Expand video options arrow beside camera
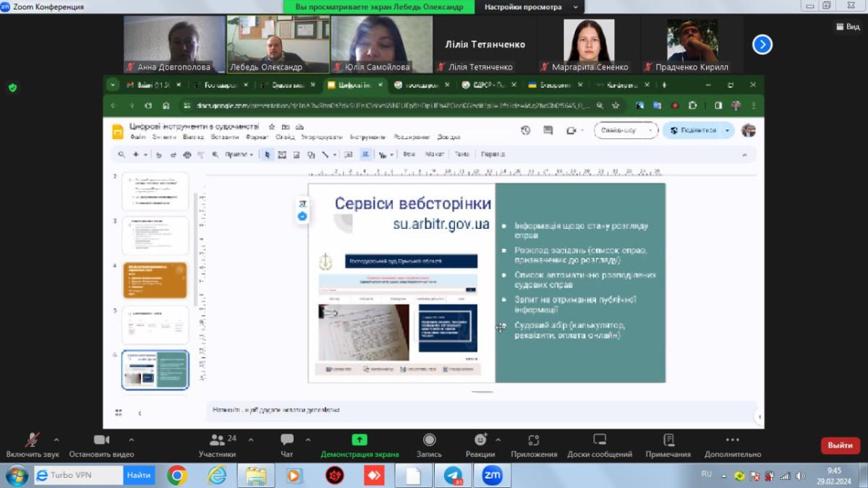Screen dimensions: 868x488 pos(131,439)
